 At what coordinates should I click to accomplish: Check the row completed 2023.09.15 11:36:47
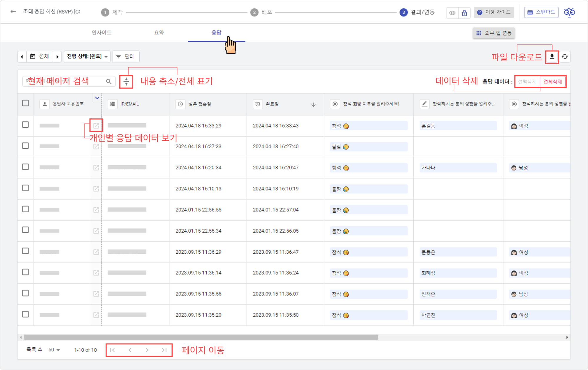click(26, 251)
